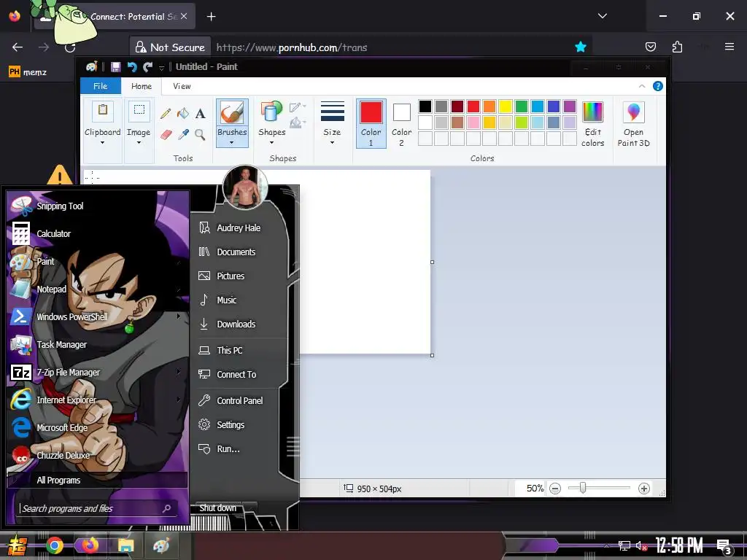
Task: Expand the Brushes dropdown arrow
Action: coord(232,142)
